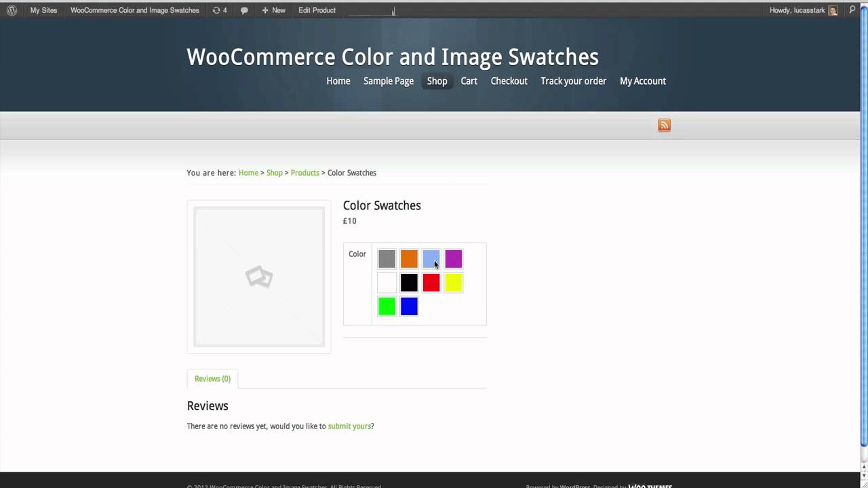The image size is (868, 488).
Task: Click the Color attribute label
Action: [x=357, y=254]
